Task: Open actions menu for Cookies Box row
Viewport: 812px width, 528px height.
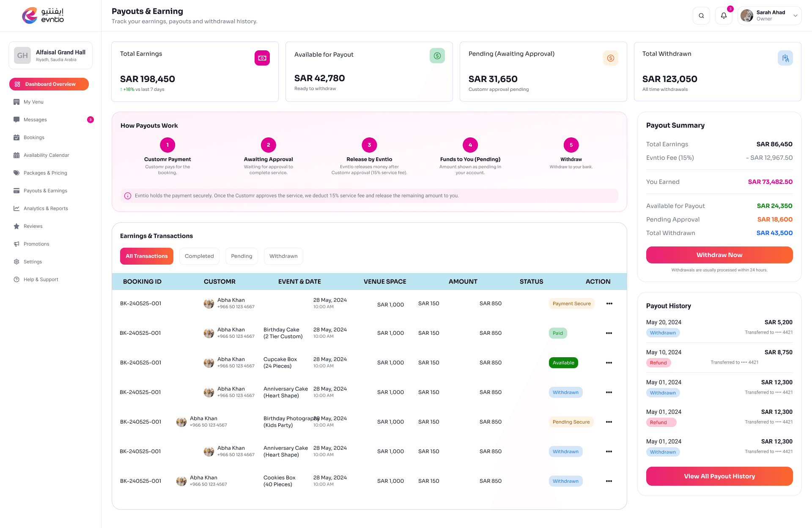Action: (x=609, y=481)
